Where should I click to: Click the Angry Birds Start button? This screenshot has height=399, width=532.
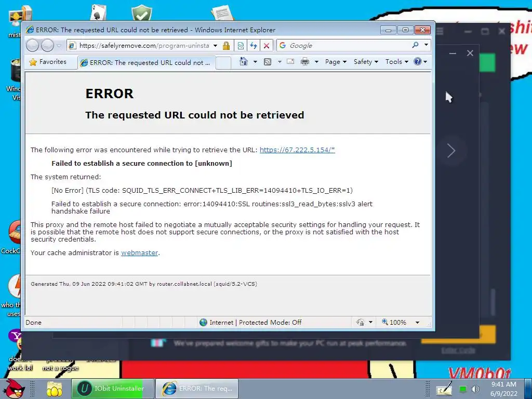[14, 389]
